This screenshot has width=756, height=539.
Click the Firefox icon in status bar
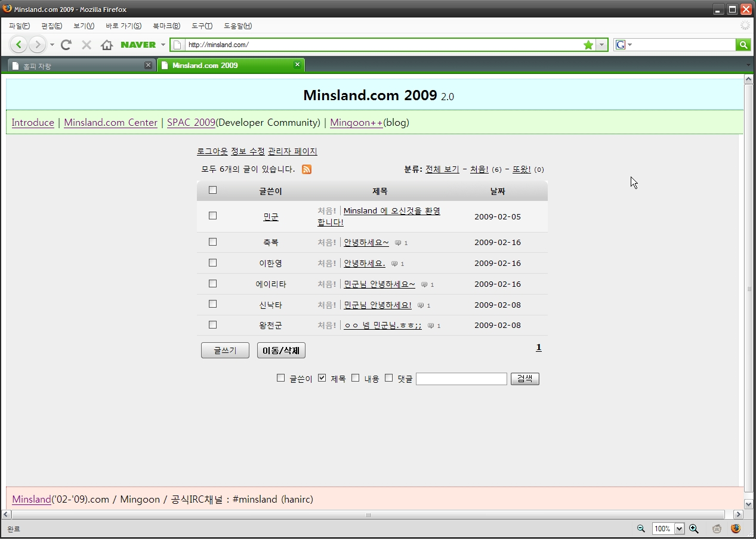tap(735, 528)
